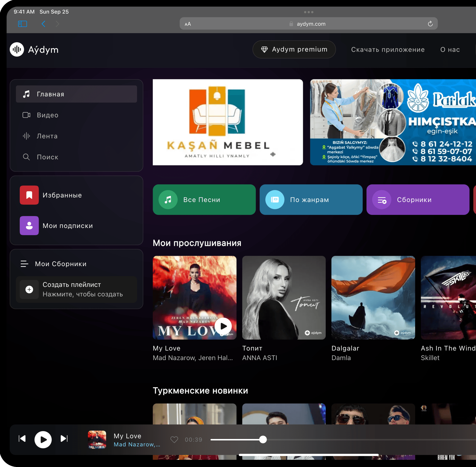The width and height of the screenshot is (476, 467).
Task: Click the plus icon for new playlist
Action: point(29,289)
